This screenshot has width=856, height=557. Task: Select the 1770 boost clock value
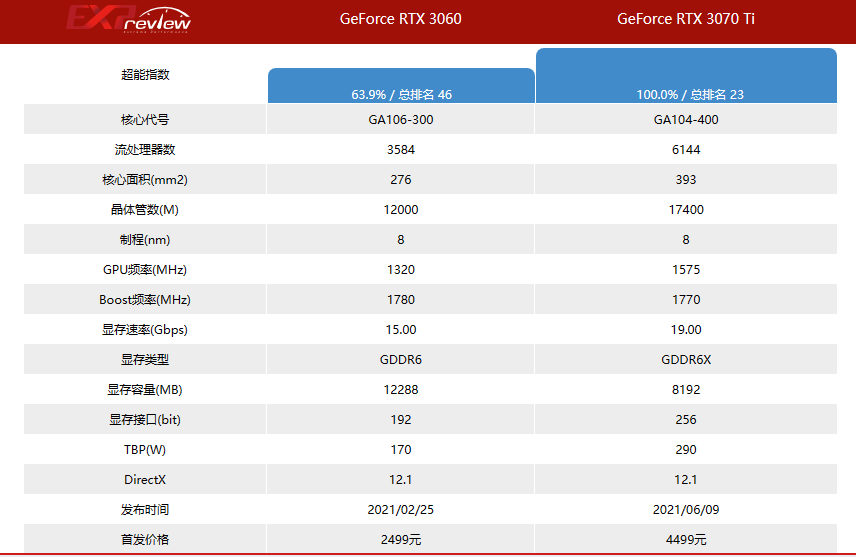(x=686, y=300)
